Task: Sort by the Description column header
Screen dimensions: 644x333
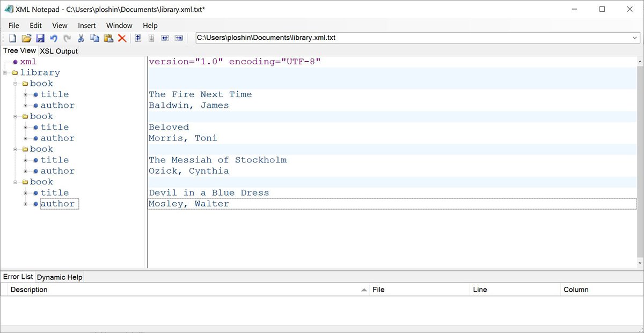Action: [29, 290]
